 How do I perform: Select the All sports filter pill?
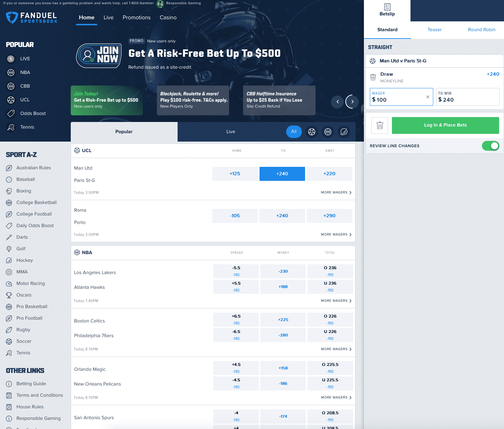tap(294, 132)
